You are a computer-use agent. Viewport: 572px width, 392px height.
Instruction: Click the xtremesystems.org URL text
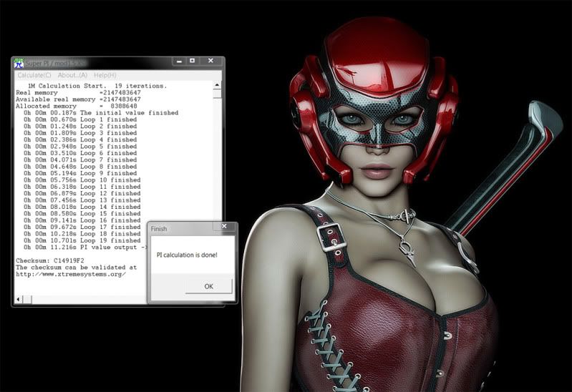click(71, 274)
